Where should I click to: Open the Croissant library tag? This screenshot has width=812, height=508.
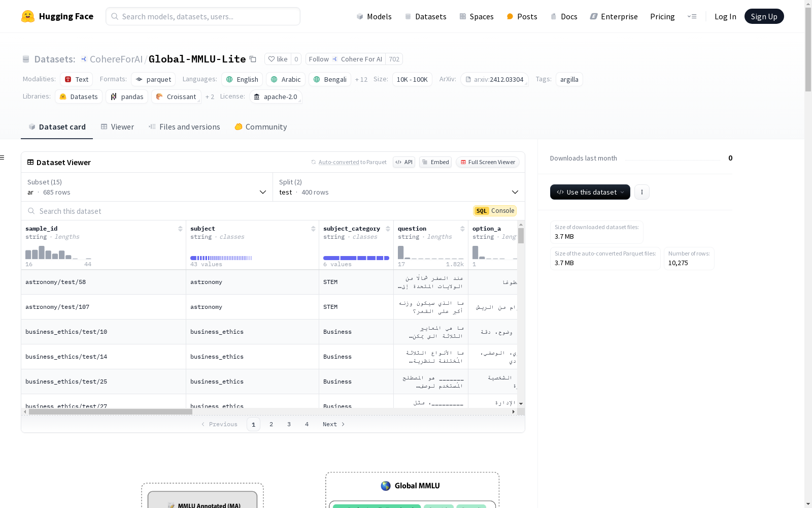[176, 97]
